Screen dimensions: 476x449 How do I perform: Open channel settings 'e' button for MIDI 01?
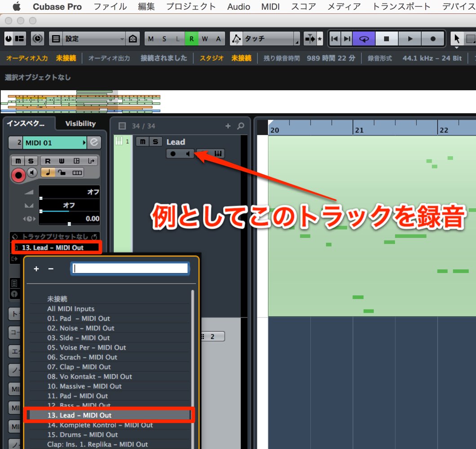[94, 142]
